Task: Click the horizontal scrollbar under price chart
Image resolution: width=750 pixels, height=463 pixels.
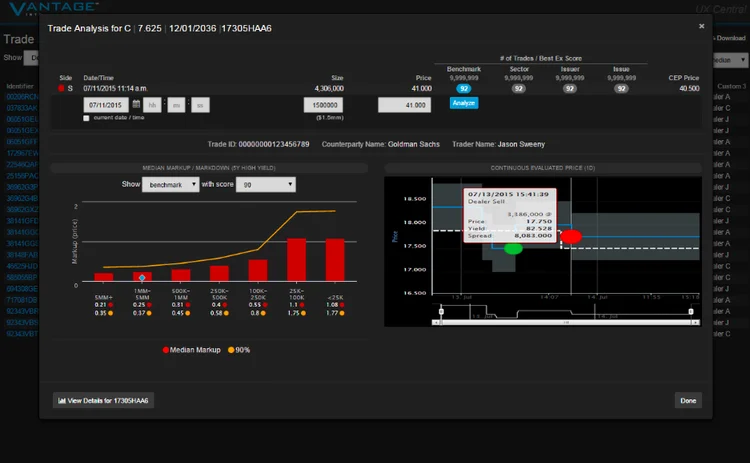Action: click(566, 323)
